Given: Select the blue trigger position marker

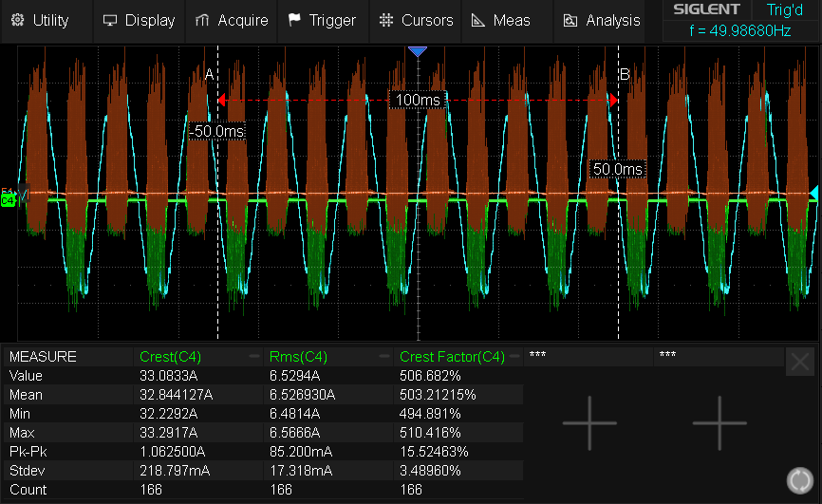Looking at the screenshot, I should tap(418, 51).
